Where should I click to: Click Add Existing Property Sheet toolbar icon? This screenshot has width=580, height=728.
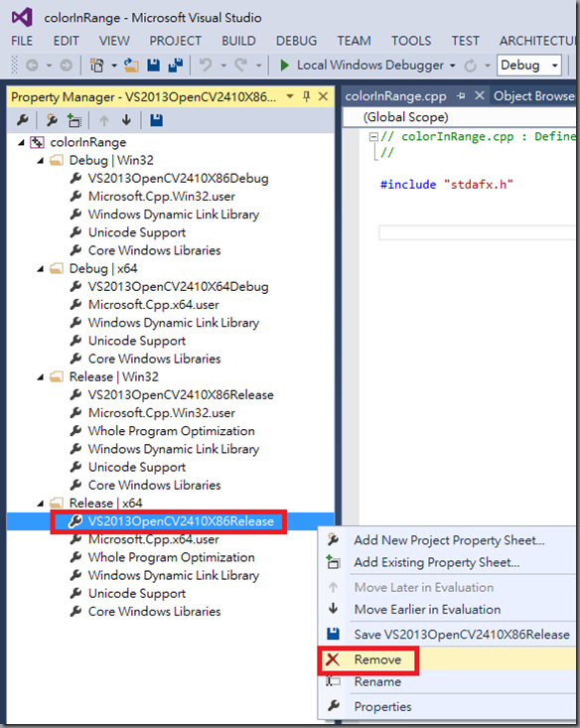73,121
